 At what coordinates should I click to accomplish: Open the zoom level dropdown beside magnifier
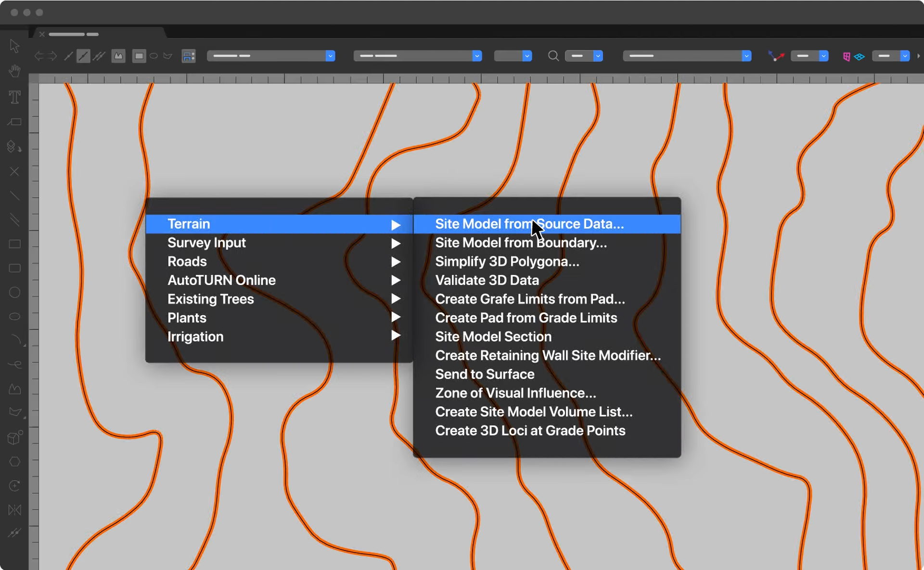[584, 56]
